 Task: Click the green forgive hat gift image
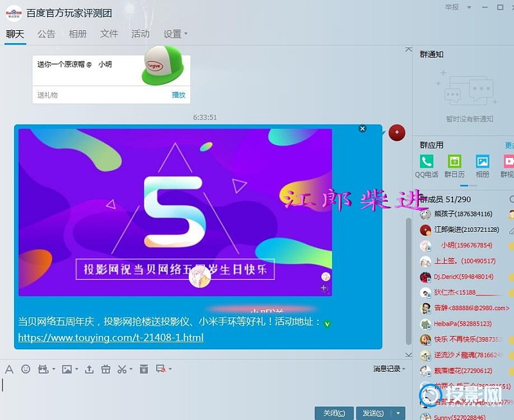(163, 66)
